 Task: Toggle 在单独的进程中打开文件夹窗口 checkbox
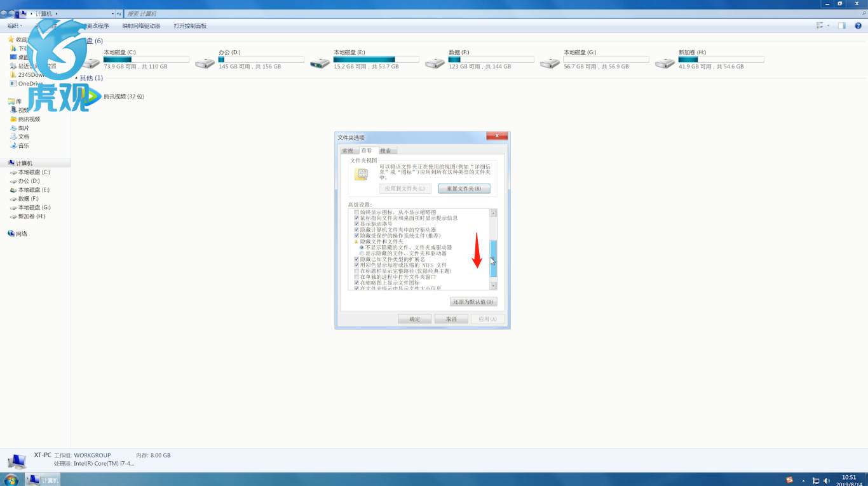(356, 277)
